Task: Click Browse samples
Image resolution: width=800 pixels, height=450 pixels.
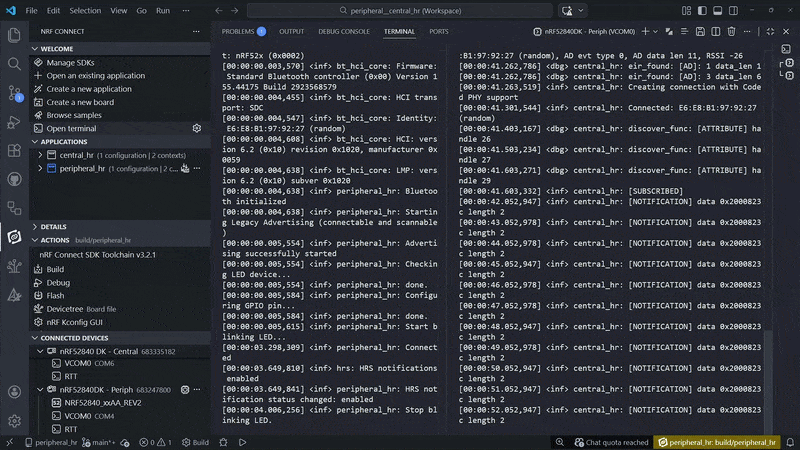Action: coord(74,115)
